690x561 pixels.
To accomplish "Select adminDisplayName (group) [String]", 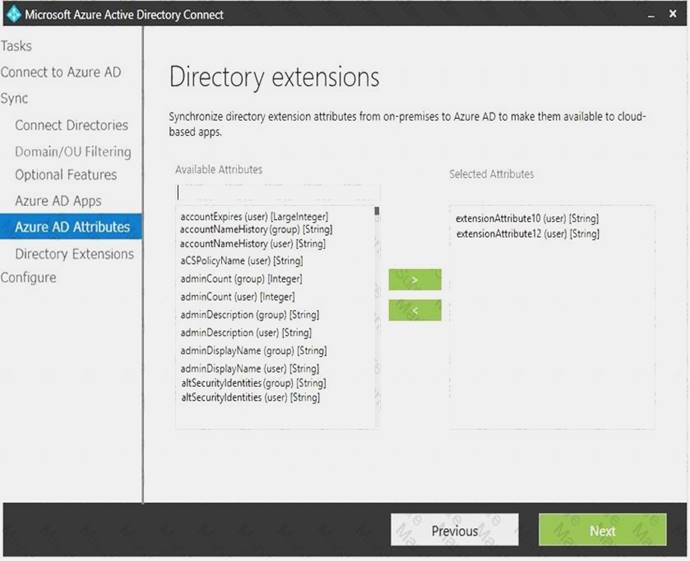I will click(253, 351).
